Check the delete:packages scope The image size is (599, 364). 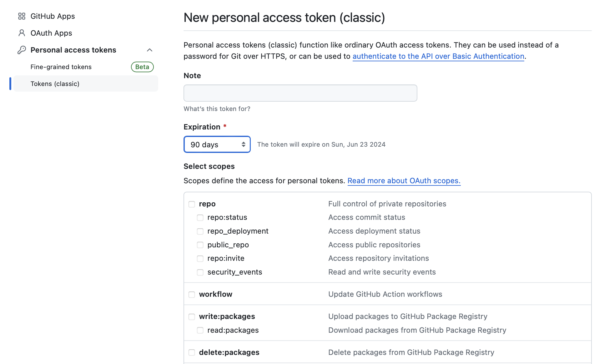click(x=192, y=353)
